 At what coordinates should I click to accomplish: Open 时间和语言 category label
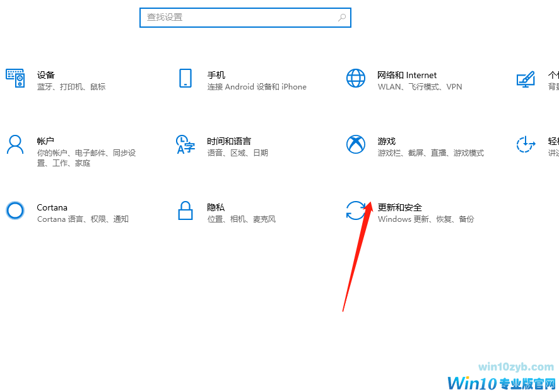(x=229, y=141)
